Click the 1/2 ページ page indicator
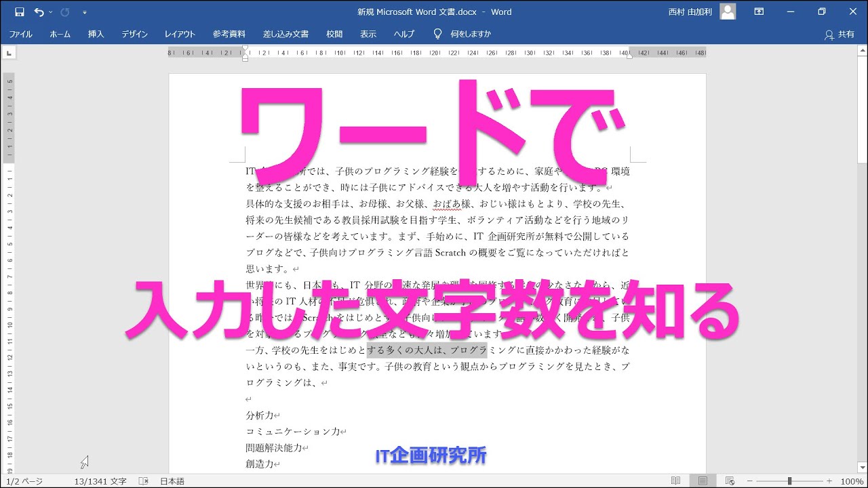868x488 pixels. (x=24, y=481)
